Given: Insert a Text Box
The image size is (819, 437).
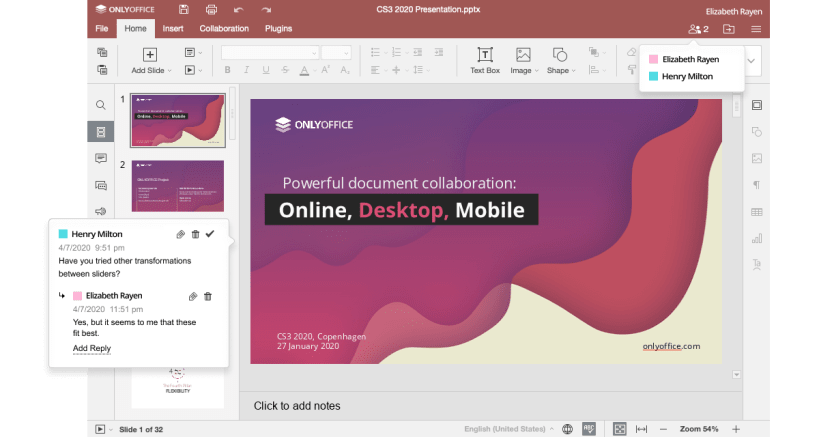Looking at the screenshot, I should 485,61.
